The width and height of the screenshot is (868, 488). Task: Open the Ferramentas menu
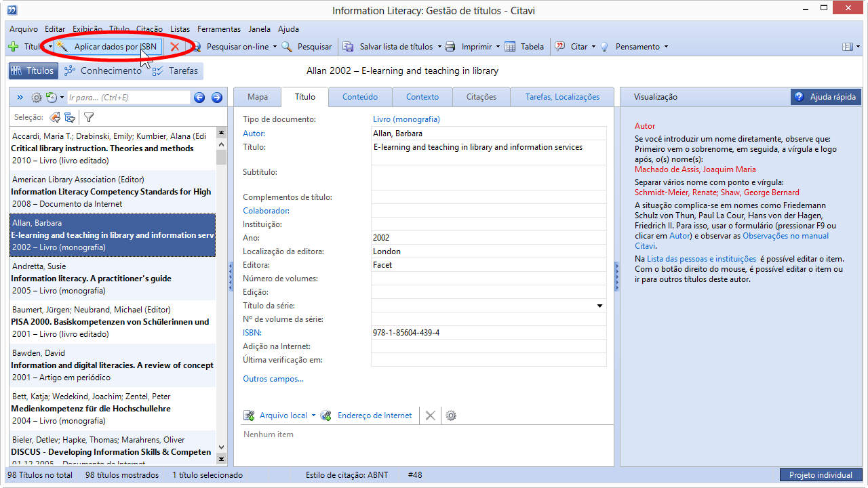coord(219,29)
